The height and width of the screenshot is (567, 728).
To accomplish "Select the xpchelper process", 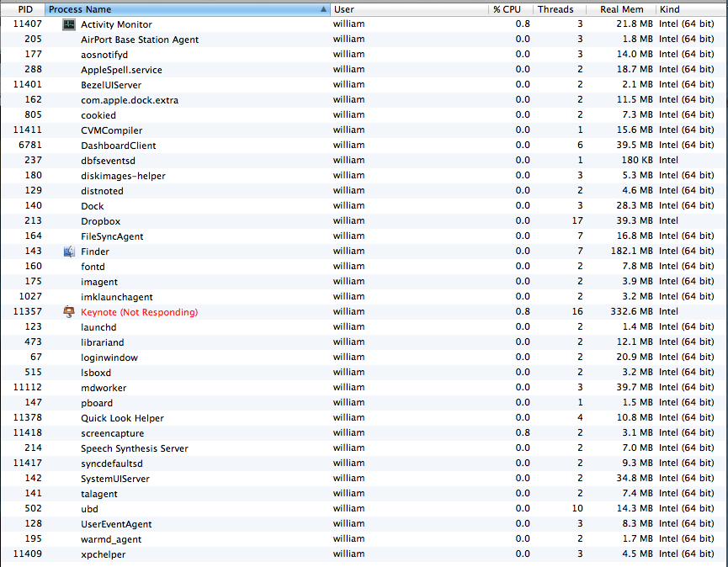I will click(x=103, y=554).
